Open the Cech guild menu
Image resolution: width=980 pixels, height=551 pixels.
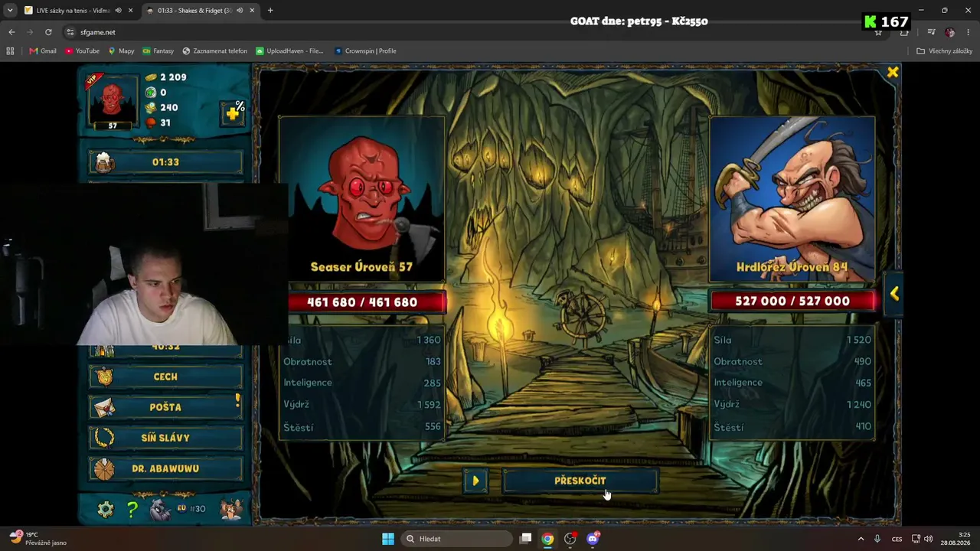point(166,377)
